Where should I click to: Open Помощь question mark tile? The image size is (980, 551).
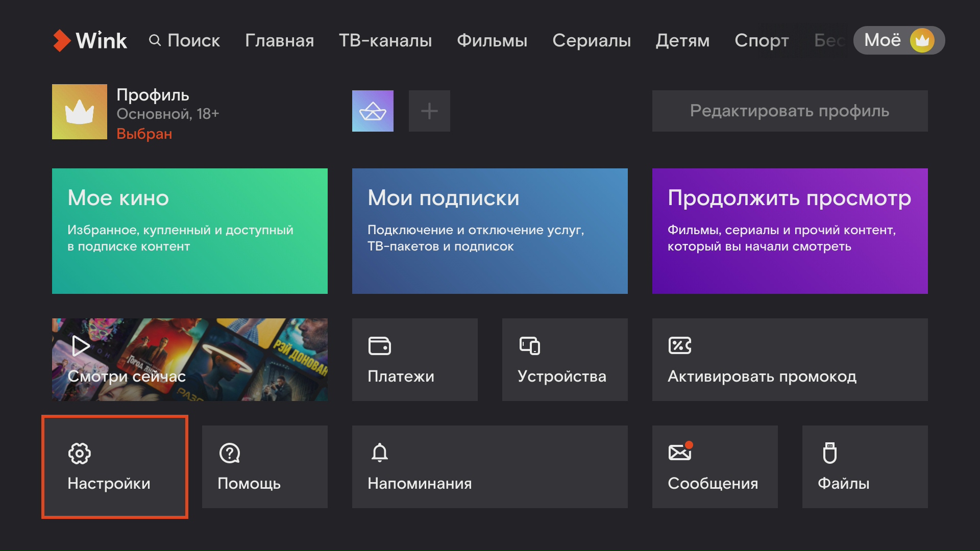tap(264, 467)
